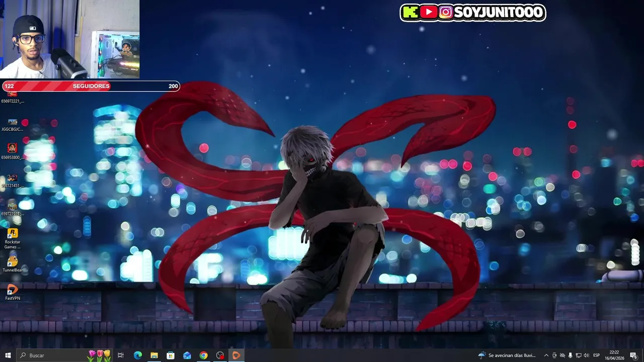The height and width of the screenshot is (362, 644).
Task: Open the Rockstar Games desktop shortcut
Action: 13,239
